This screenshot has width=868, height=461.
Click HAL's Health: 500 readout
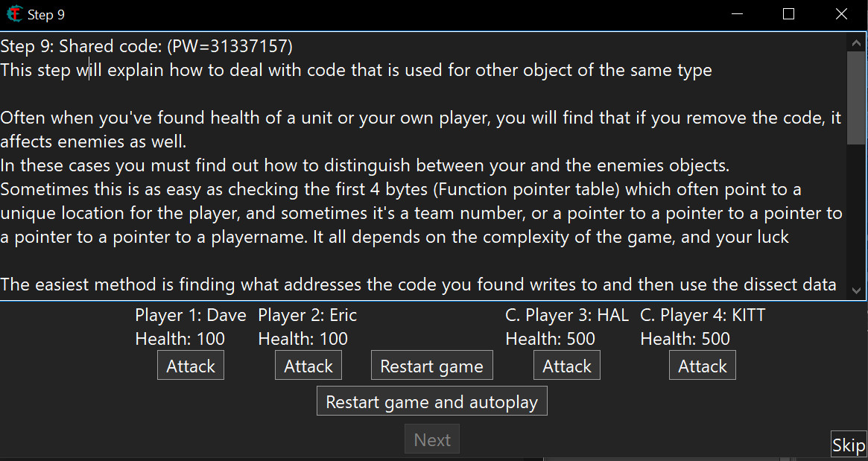(x=550, y=339)
